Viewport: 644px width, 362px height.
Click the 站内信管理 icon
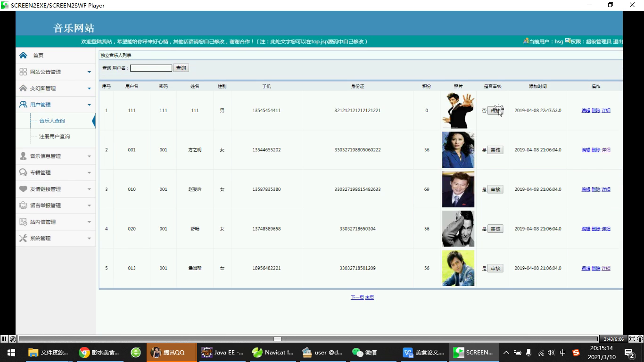(x=23, y=222)
